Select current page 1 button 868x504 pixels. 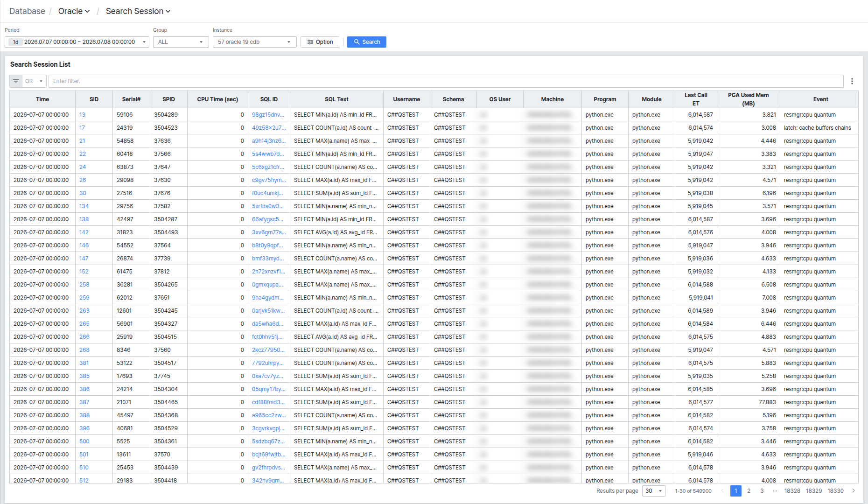coord(736,491)
